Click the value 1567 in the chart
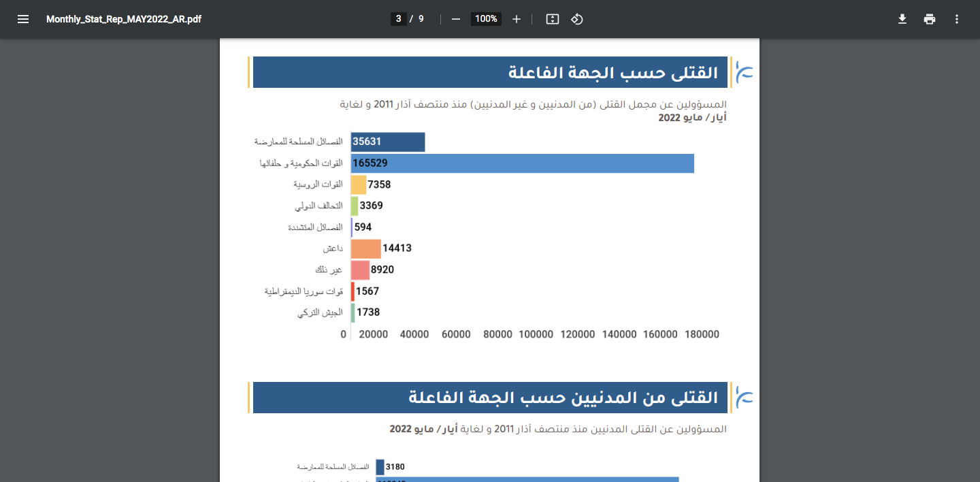The width and height of the screenshot is (980, 482). pos(367,291)
